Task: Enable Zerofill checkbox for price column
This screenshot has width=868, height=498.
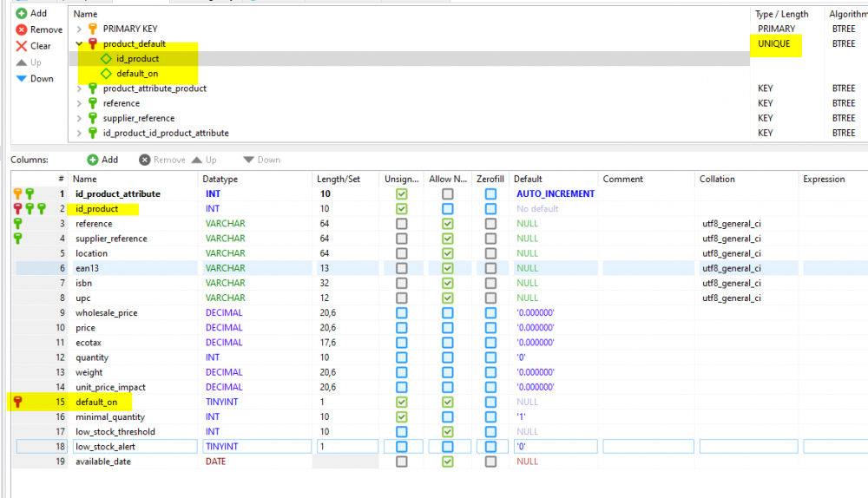Action: coord(490,328)
